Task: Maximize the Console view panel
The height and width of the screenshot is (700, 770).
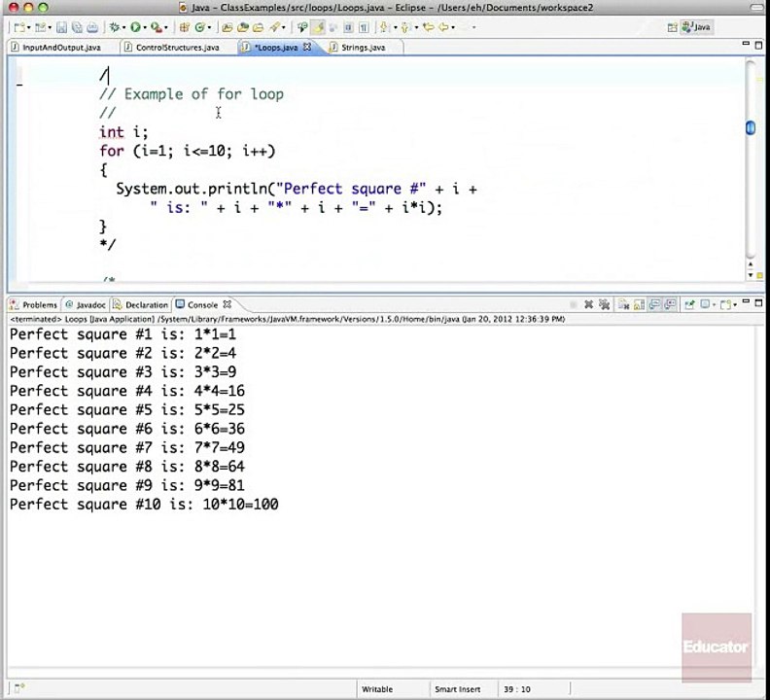Action: coord(758,303)
